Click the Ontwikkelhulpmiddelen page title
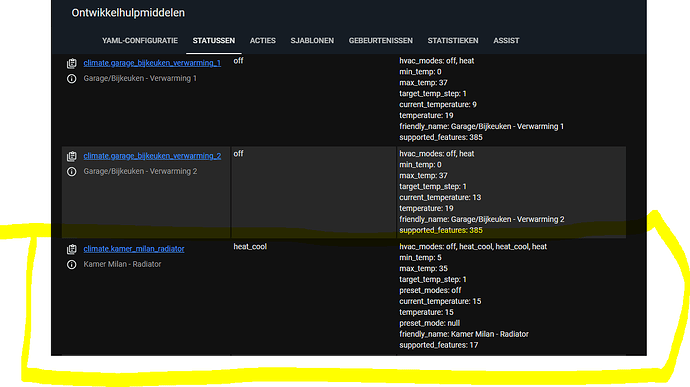690x387 pixels. click(128, 13)
